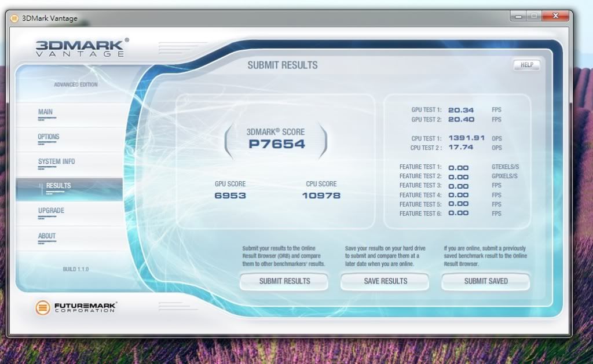593x364 pixels.
Task: Click the CPU score value 10978
Action: [x=321, y=196]
